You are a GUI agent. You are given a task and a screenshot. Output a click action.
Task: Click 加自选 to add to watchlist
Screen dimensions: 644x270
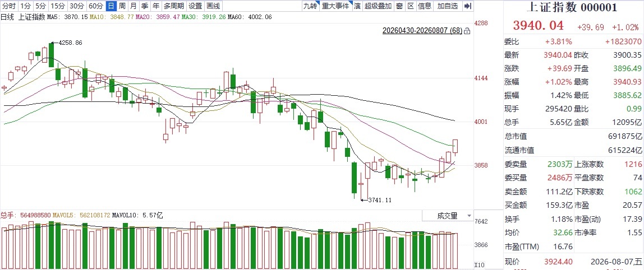(x=447, y=6)
